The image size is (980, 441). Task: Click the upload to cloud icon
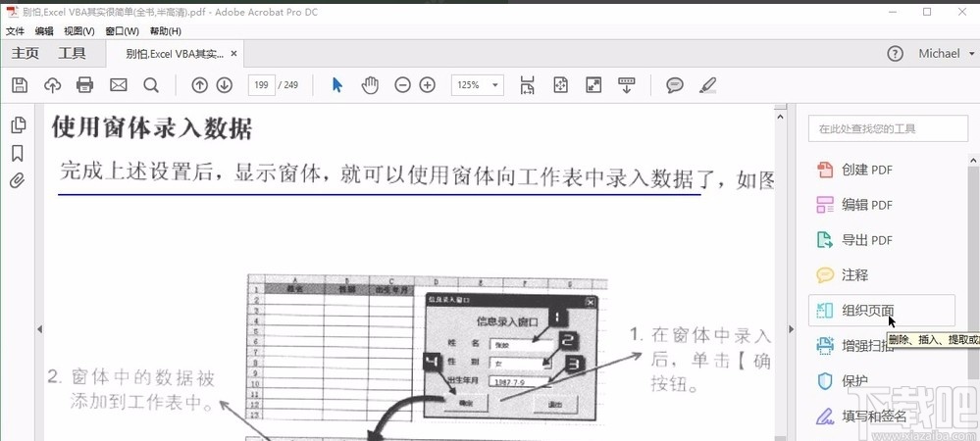click(53, 85)
